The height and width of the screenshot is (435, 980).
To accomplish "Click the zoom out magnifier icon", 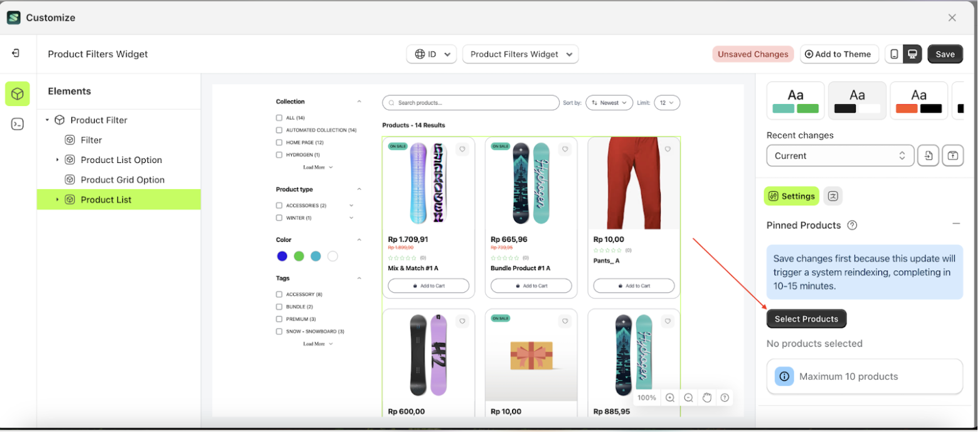I will pos(688,398).
